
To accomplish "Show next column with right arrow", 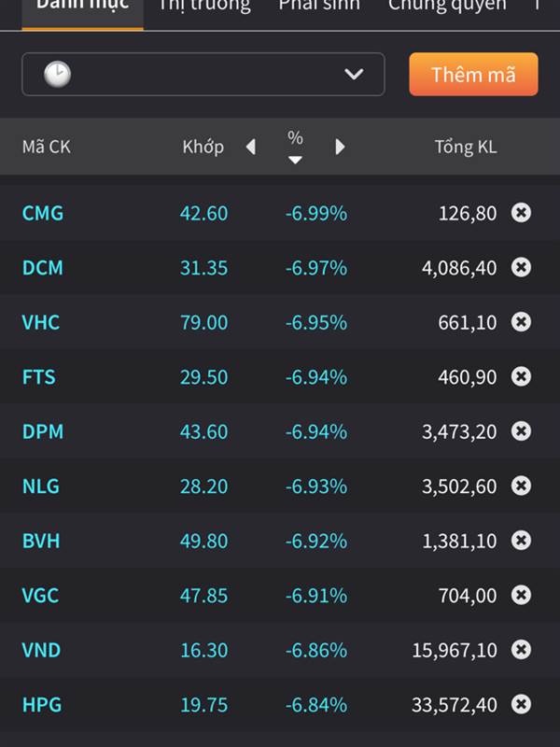I will point(340,147).
